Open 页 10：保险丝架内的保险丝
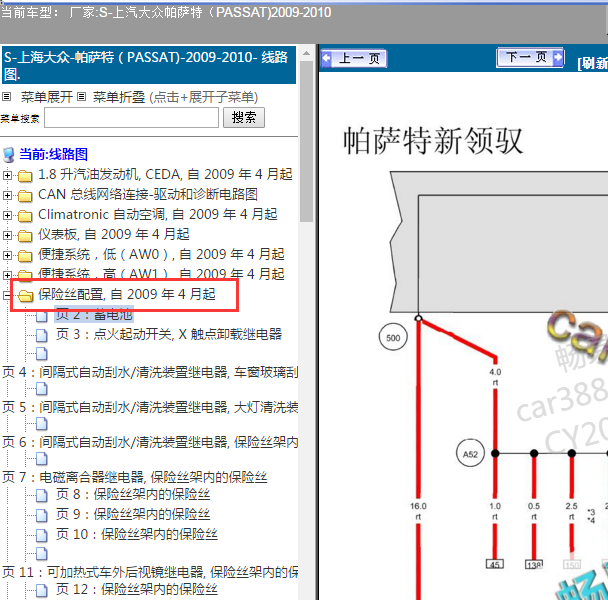 point(136,534)
